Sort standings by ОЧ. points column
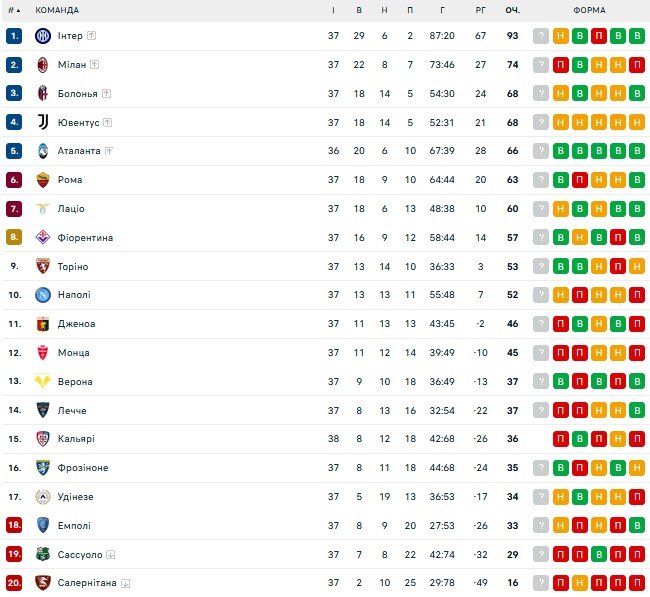The height and width of the screenshot is (597, 650). 512,10
